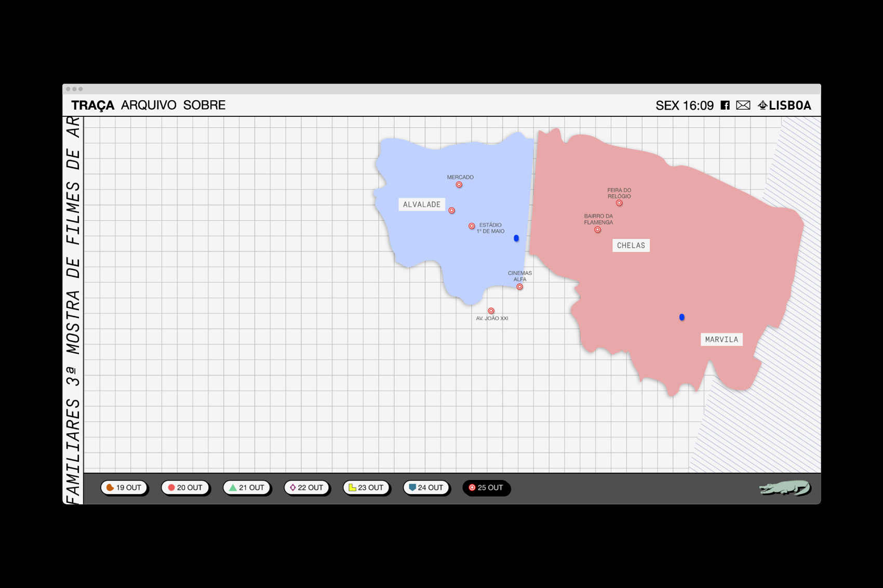
Task: Click the Av. João XXI marker
Action: 491,311
